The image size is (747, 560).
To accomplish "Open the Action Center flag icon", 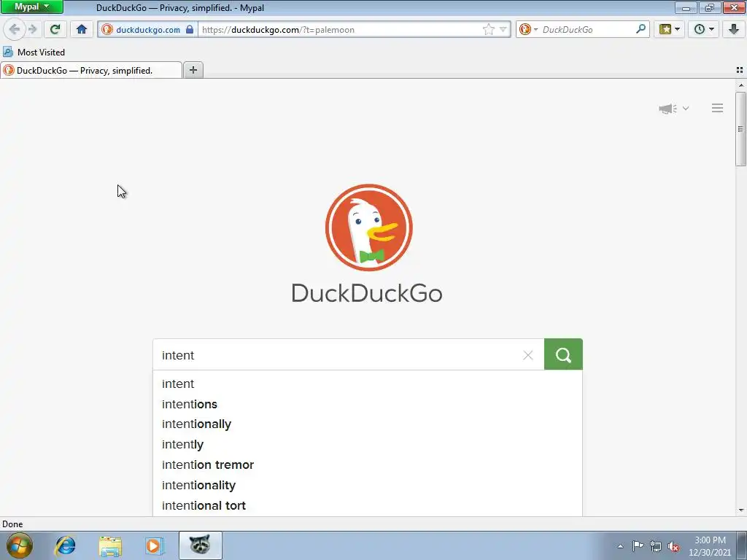I will 638,546.
